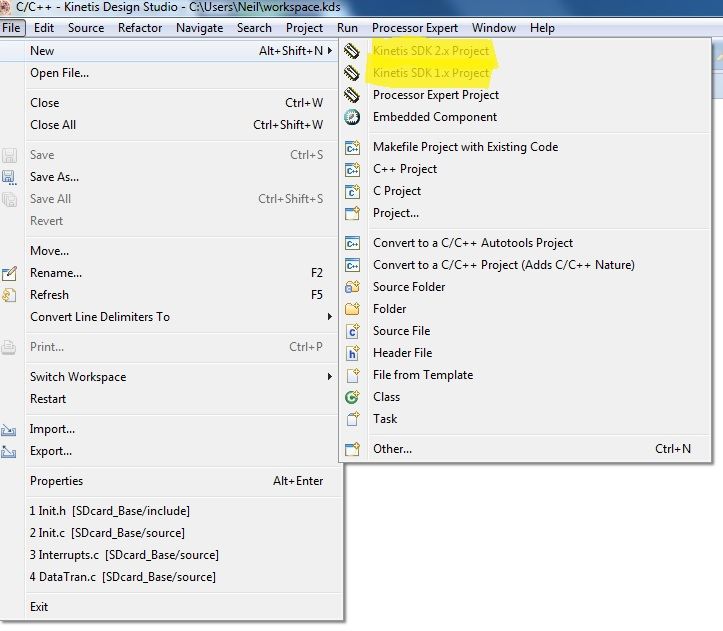Click the Export icon
Screen dimensions: 723x631
point(9,452)
